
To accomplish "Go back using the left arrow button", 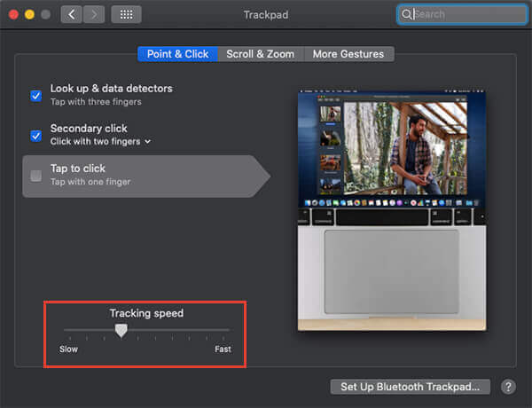I will [72, 14].
